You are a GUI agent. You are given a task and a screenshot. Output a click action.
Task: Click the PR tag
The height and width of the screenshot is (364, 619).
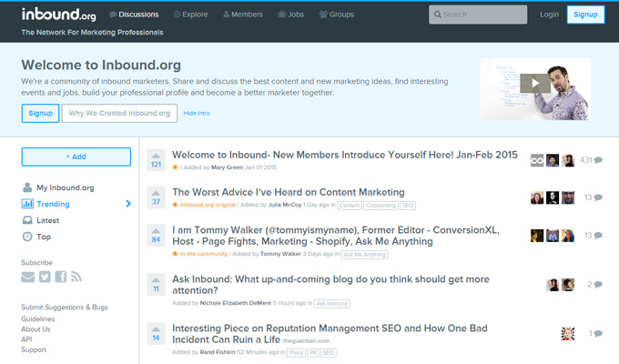point(313,353)
